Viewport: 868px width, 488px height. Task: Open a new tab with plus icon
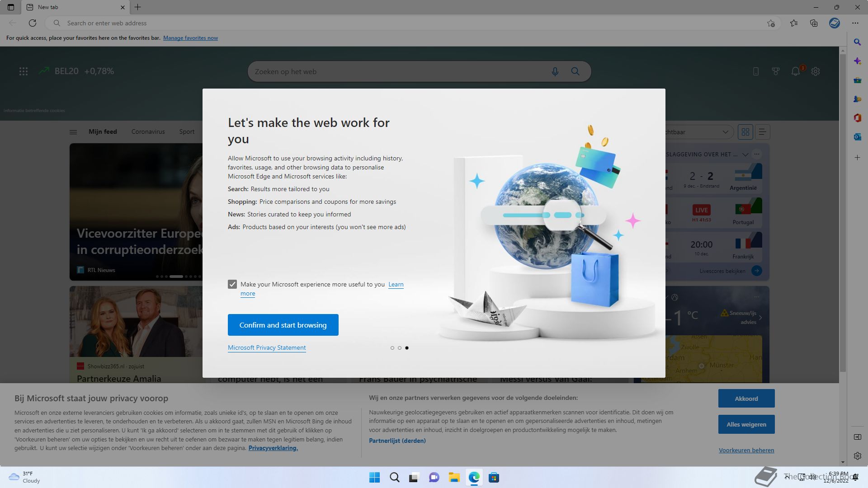point(138,7)
